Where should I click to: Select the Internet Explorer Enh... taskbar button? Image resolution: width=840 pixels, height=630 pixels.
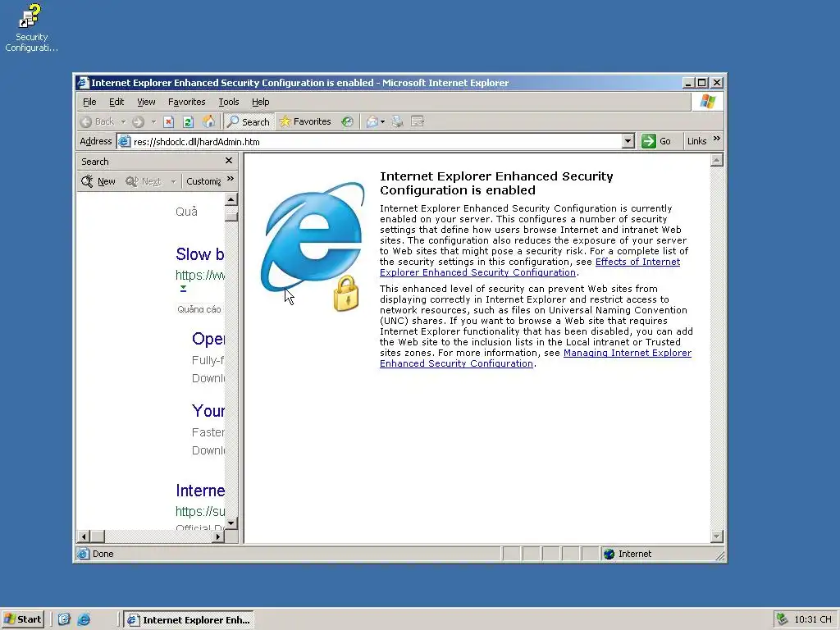[x=189, y=620]
